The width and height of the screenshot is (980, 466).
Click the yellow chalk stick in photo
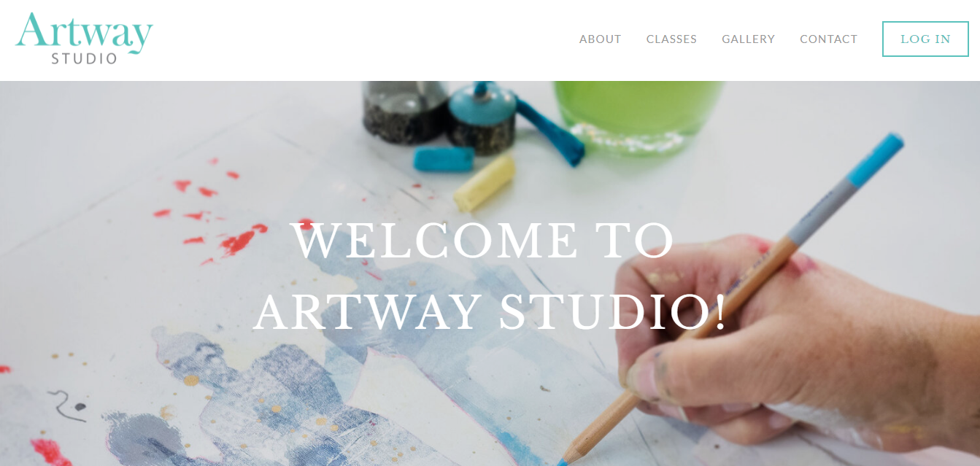485,184
